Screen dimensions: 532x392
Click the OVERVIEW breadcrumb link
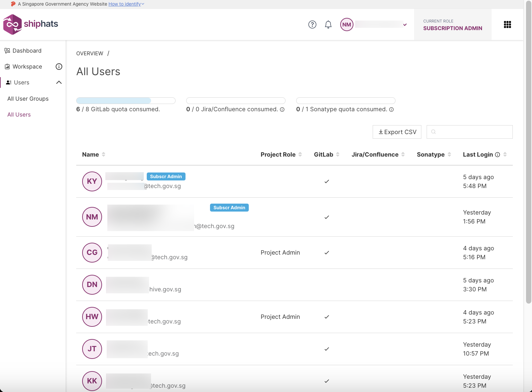click(90, 53)
